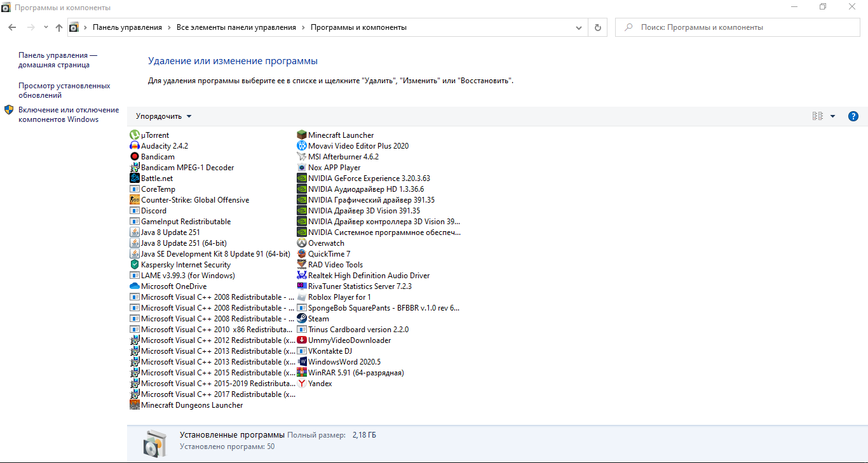
Task: Expand chevron after Панель управления breadcrumb
Action: point(169,27)
